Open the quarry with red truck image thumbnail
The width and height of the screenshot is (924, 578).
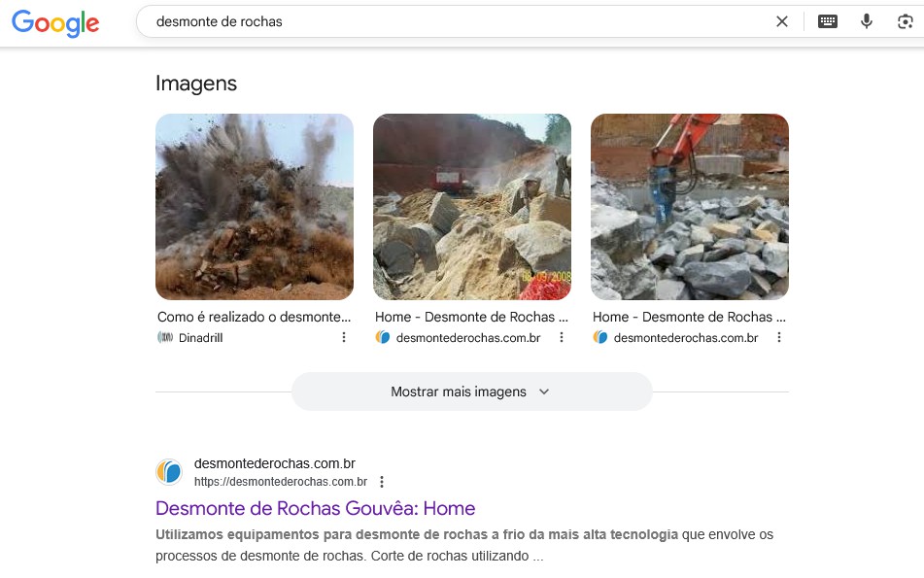(x=471, y=206)
